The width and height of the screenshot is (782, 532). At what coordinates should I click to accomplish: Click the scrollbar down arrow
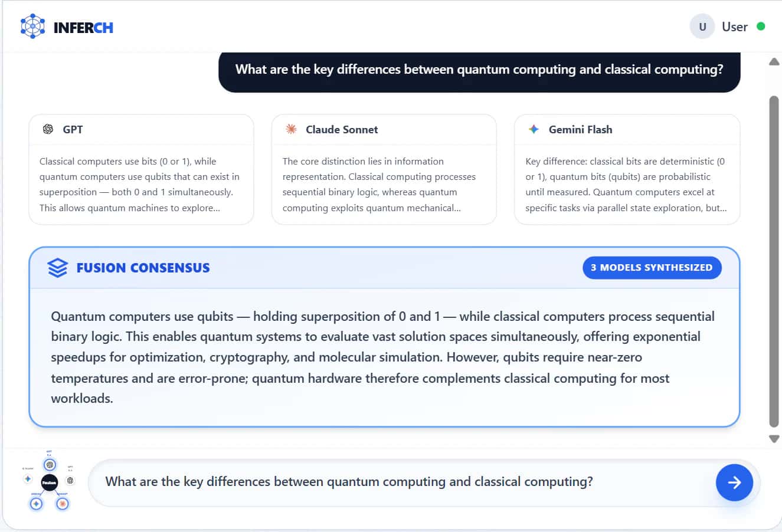pos(774,439)
